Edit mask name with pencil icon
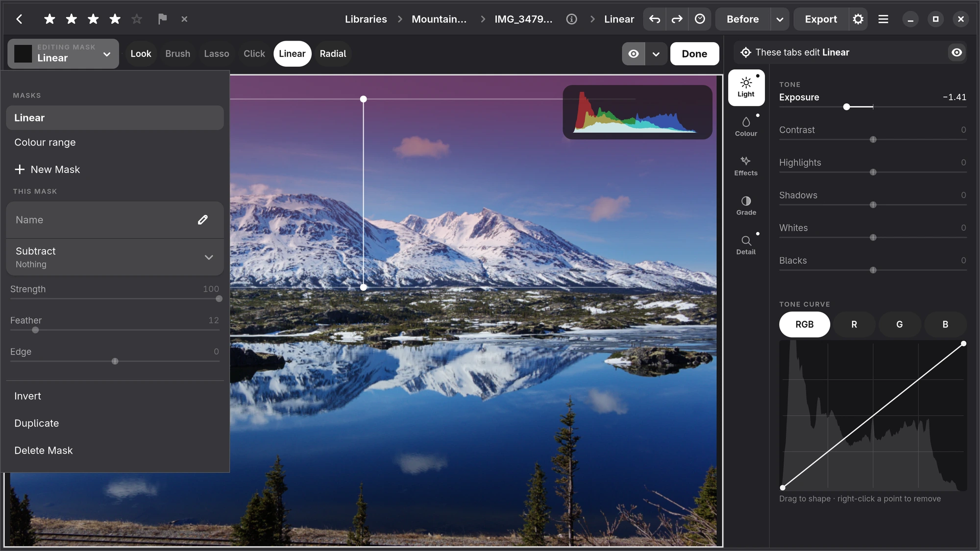 tap(202, 220)
